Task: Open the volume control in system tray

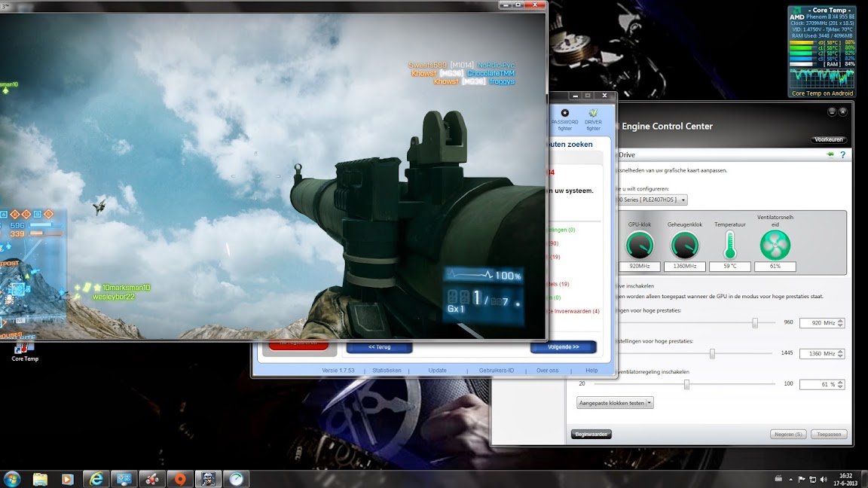Action: [823, 479]
